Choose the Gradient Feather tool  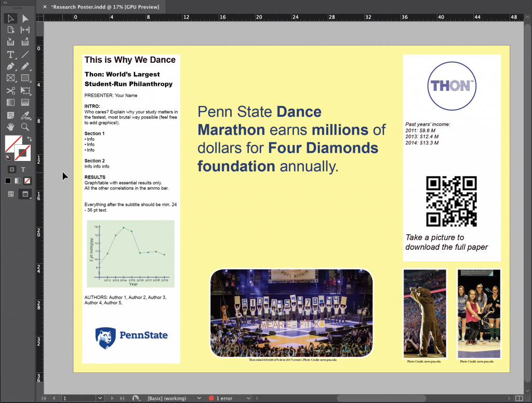[x=25, y=102]
